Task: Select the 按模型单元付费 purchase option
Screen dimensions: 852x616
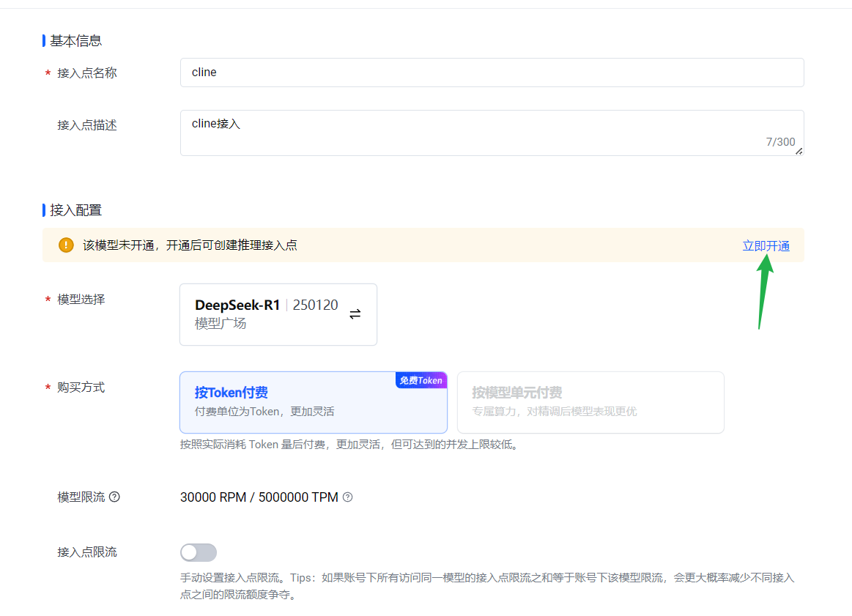Action: coord(590,402)
